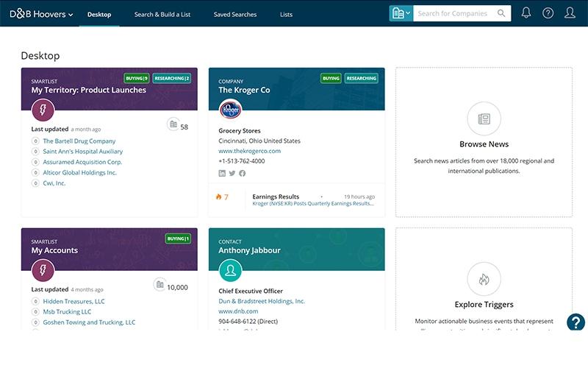Open My Territory: Product Launches smartlist title
Viewport: 588px width, 368px height.
[89, 90]
